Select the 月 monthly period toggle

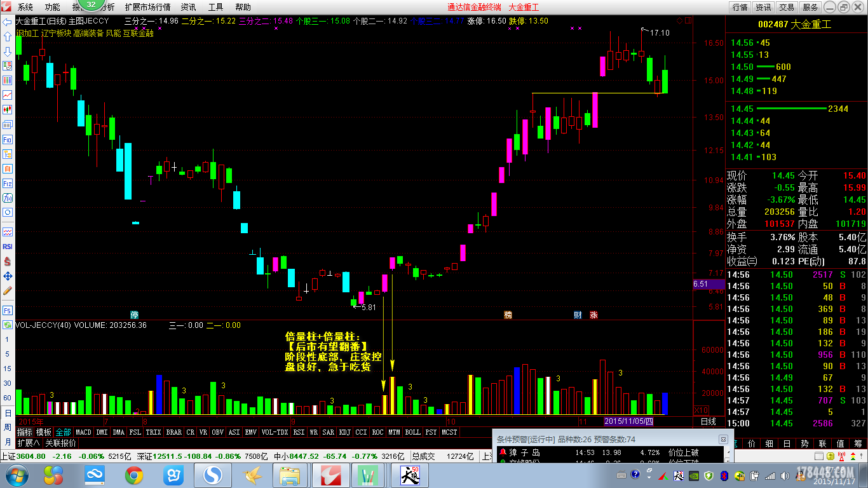(x=7, y=442)
